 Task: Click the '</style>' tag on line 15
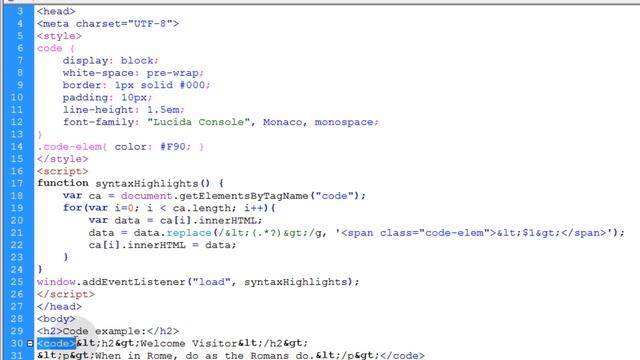[x=62, y=159]
